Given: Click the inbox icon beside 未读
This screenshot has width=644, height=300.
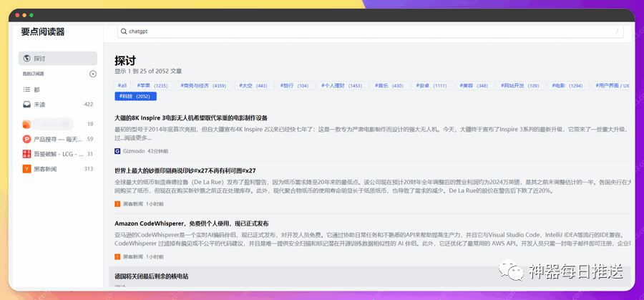Looking at the screenshot, I should 26,105.
